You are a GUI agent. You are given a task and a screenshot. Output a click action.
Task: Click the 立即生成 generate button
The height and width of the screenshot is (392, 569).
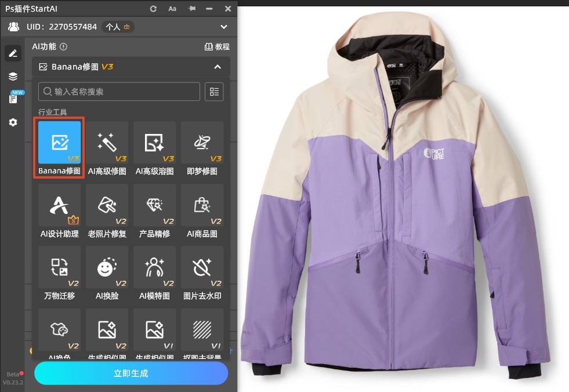(x=131, y=373)
